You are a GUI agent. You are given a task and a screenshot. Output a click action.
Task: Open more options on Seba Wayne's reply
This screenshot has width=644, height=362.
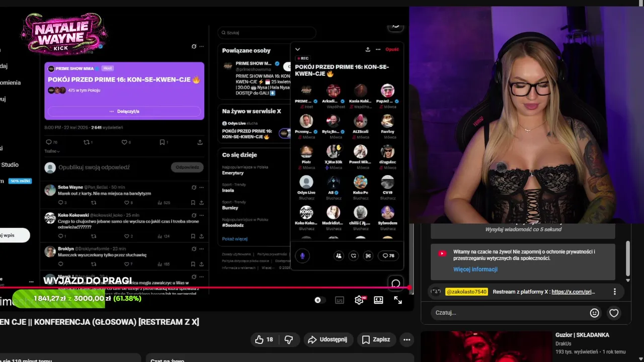[x=201, y=187]
